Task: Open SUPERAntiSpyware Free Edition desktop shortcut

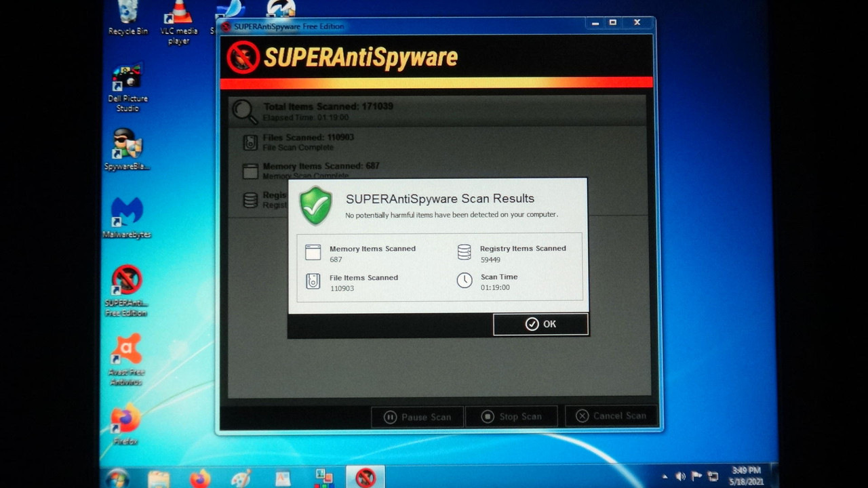Action: 126,291
